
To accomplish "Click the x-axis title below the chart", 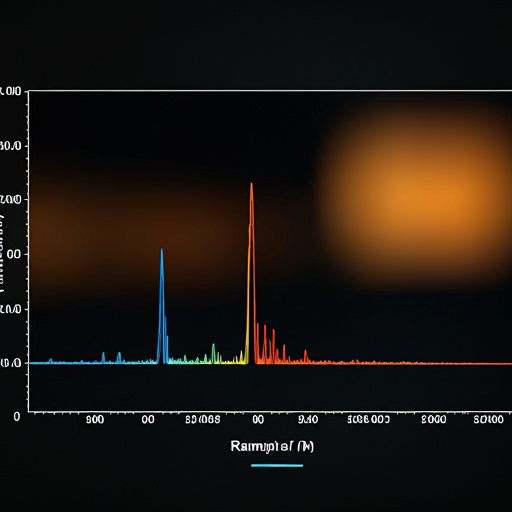I will pos(272,446).
